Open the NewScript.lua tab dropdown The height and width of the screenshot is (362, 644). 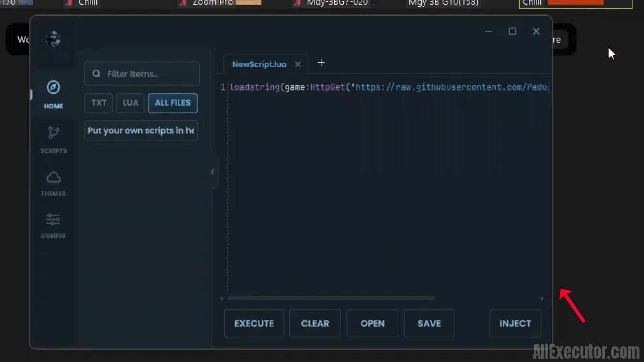260,64
